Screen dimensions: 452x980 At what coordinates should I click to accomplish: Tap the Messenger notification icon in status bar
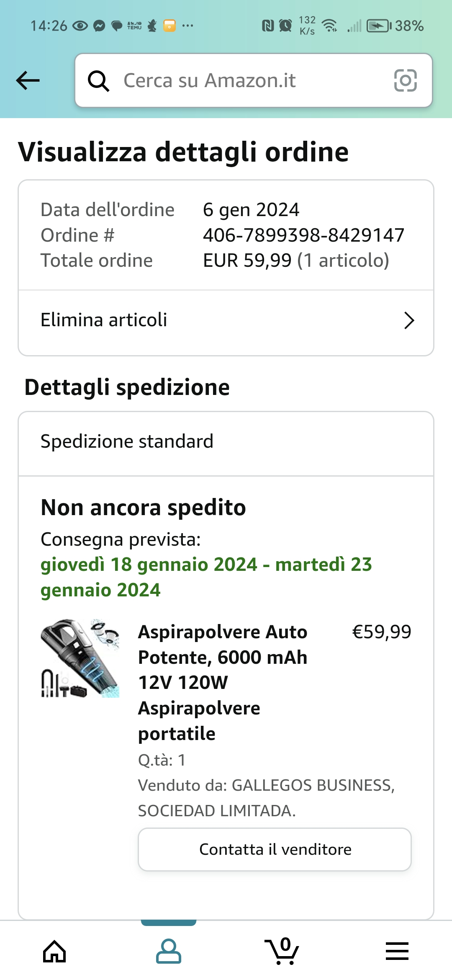click(99, 26)
